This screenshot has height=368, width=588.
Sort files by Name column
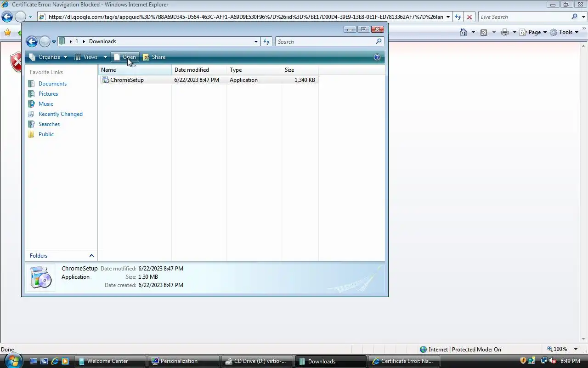(x=135, y=70)
